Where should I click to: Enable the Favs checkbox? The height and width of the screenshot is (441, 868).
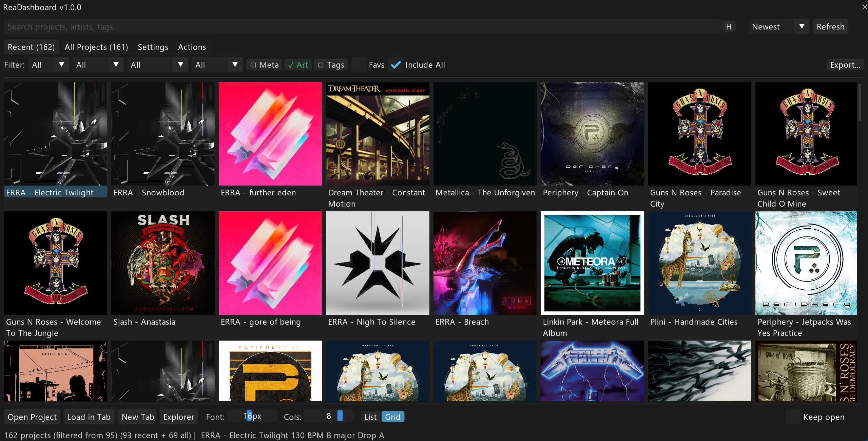tap(359, 65)
